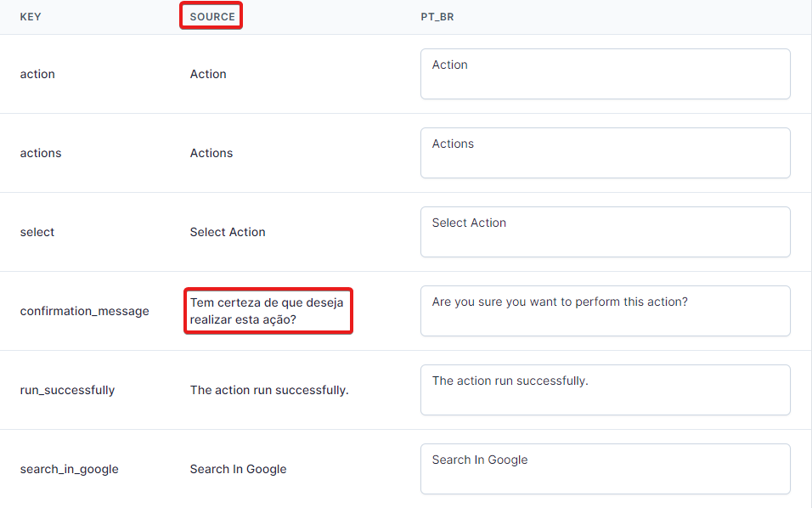The width and height of the screenshot is (812, 508).
Task: Click the SOURCE column header
Action: pyautogui.click(x=211, y=17)
